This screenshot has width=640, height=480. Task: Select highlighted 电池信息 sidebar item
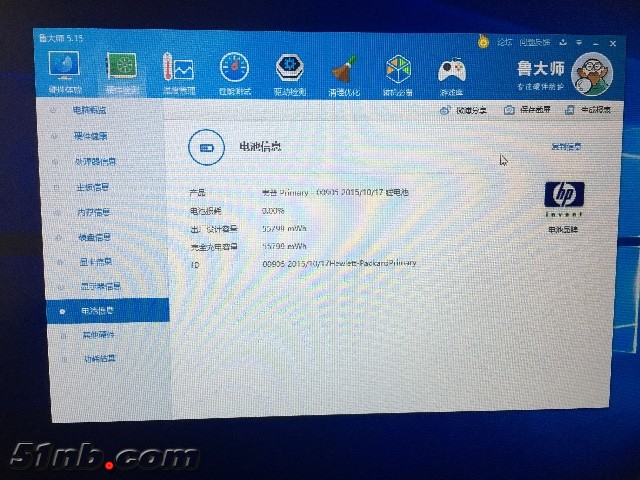coord(108,311)
